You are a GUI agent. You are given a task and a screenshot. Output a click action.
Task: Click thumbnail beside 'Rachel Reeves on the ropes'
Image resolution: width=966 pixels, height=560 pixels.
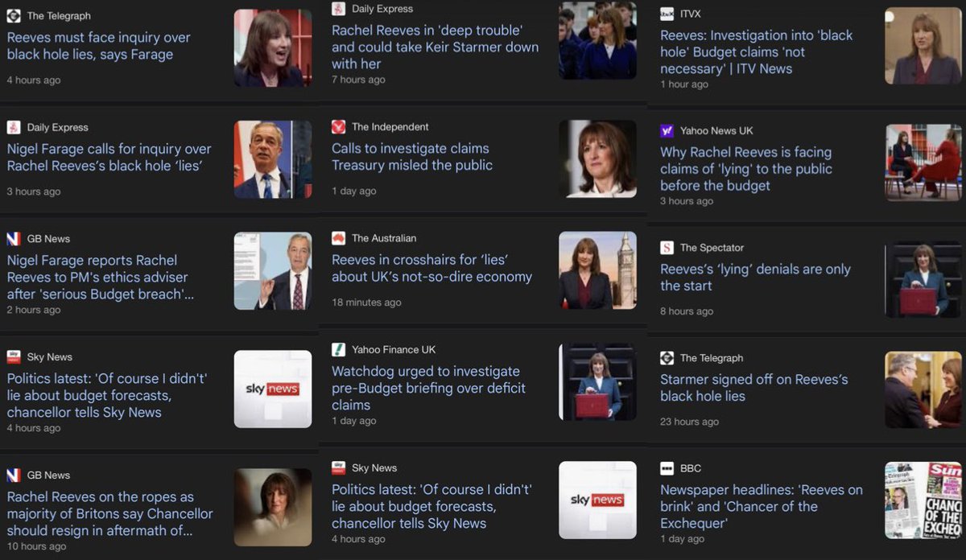pos(273,508)
